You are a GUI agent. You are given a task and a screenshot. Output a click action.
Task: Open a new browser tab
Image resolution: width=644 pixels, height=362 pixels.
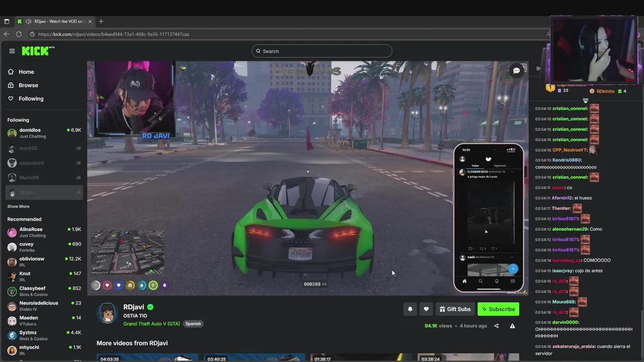(x=101, y=22)
